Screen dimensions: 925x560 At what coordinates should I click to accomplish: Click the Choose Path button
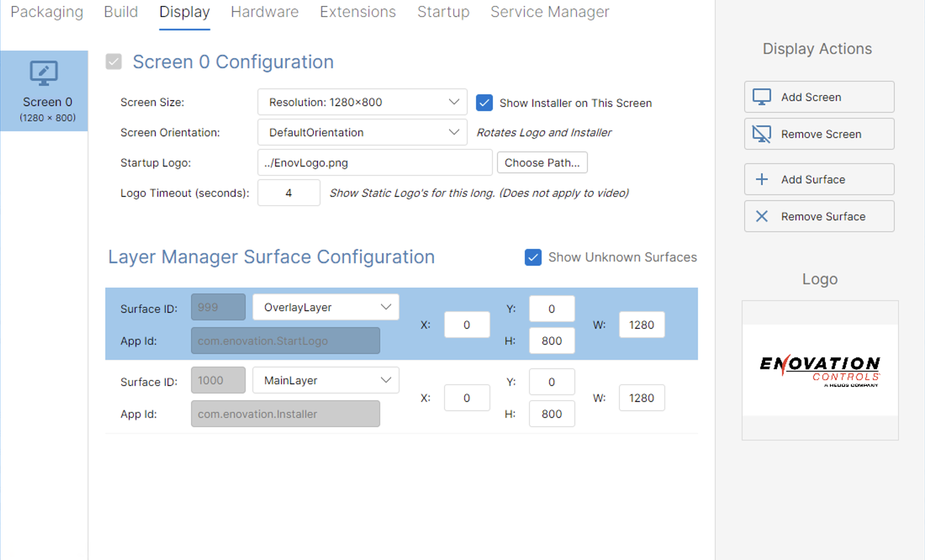[x=542, y=163]
